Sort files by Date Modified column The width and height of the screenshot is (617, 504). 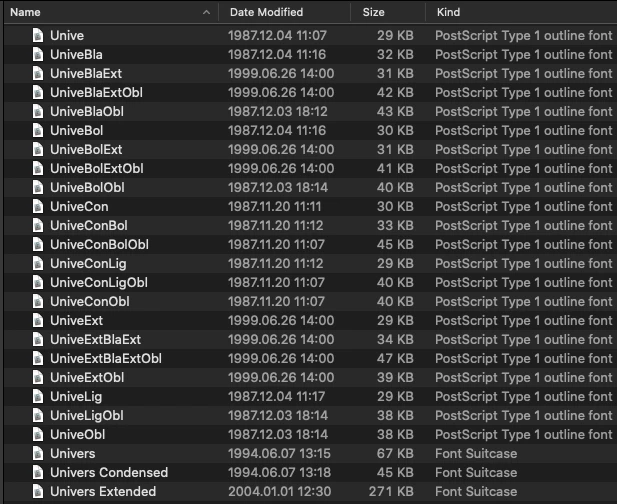[x=266, y=12]
